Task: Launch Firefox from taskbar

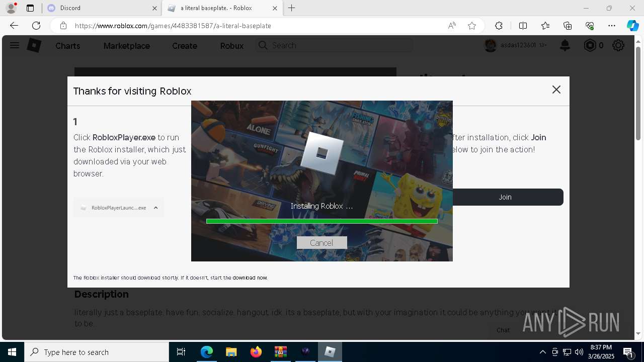Action: (x=256, y=352)
